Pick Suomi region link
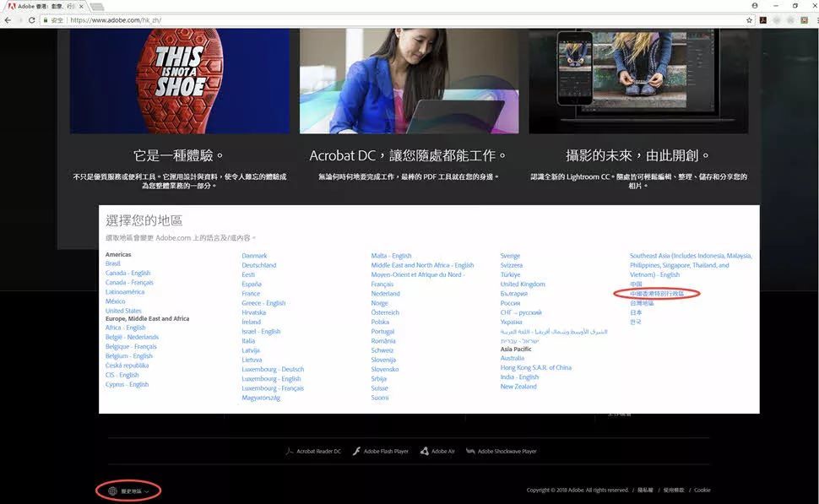 pos(380,398)
